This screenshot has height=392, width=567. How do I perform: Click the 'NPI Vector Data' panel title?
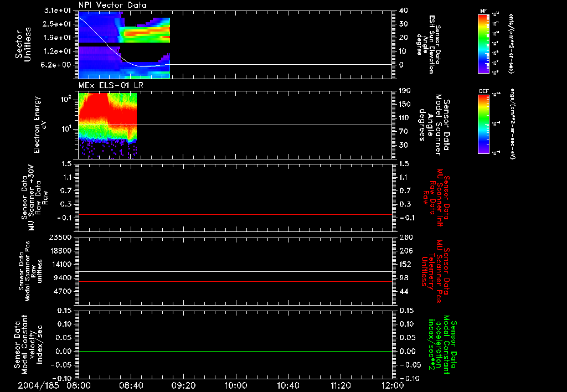pyautogui.click(x=112, y=5)
